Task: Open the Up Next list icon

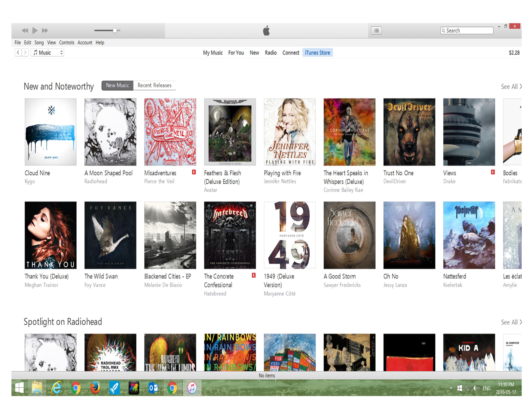Action: (x=376, y=30)
